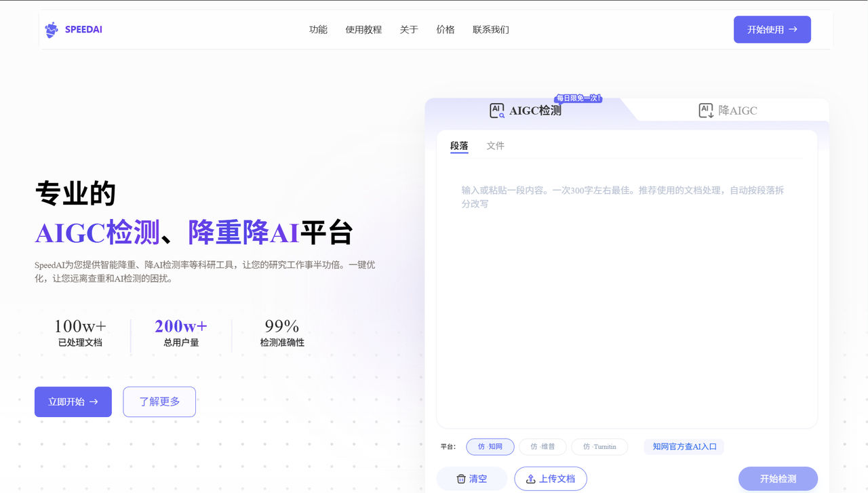
Task: Open 联系我们 from the navigation bar
Action: (x=491, y=30)
